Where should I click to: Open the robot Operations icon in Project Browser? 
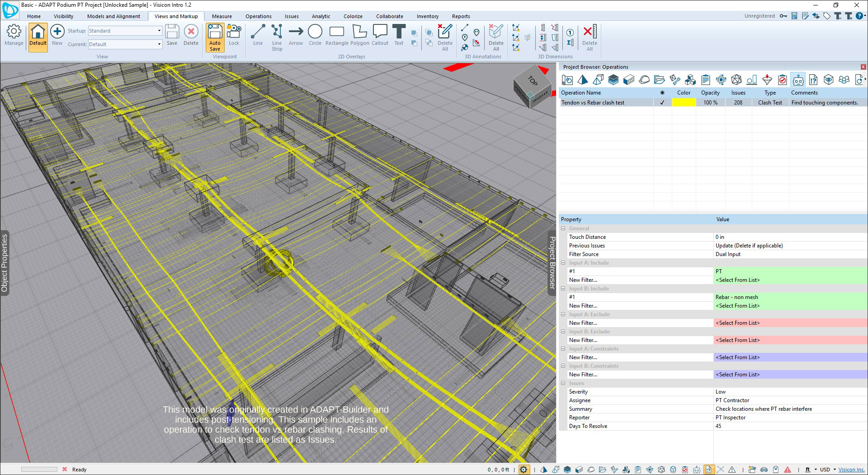798,80
